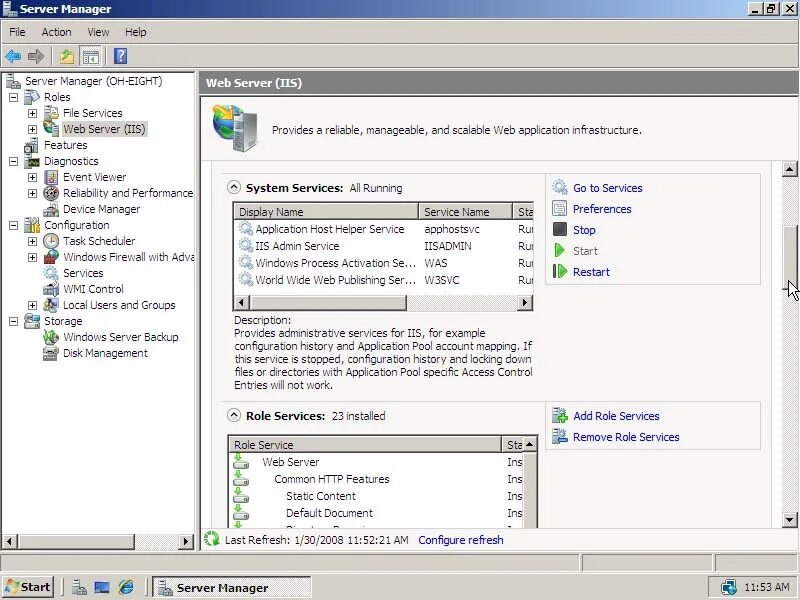Click the Add Role Services icon
Screen dimensions: 800x600
[560, 416]
